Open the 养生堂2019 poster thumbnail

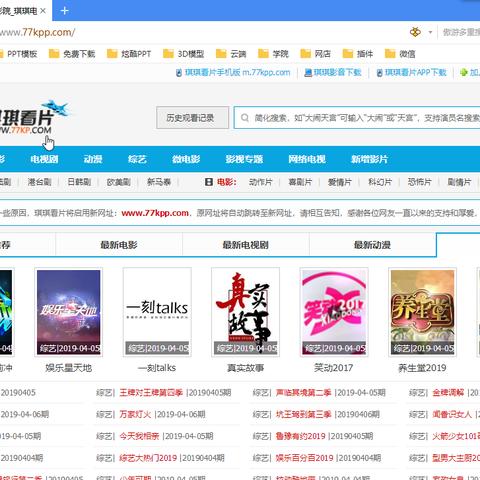422,312
